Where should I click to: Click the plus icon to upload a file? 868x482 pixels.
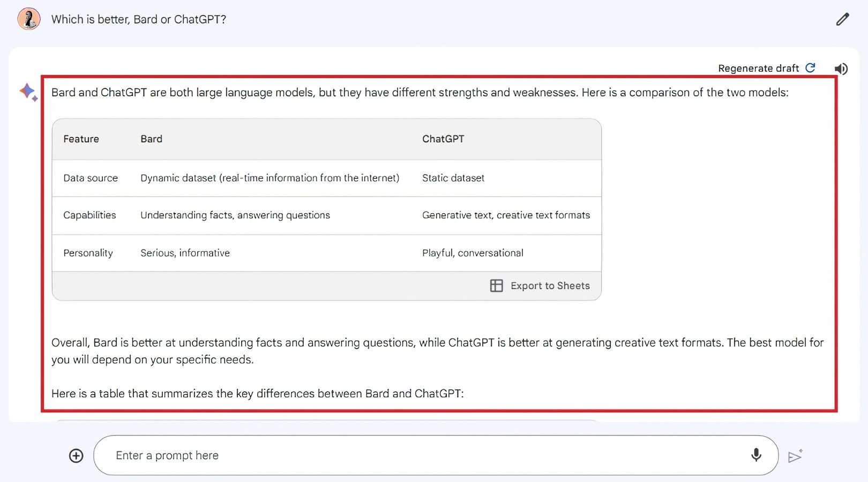pyautogui.click(x=76, y=455)
